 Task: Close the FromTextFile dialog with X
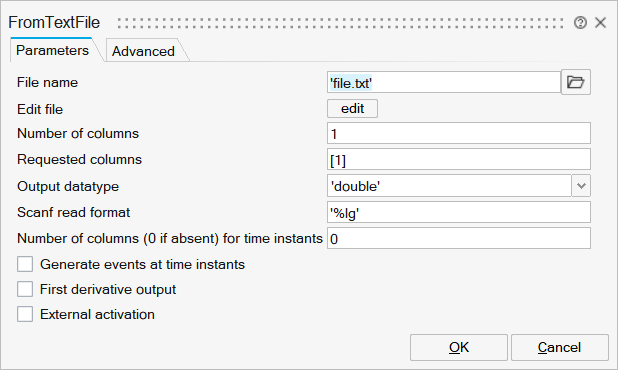click(600, 22)
